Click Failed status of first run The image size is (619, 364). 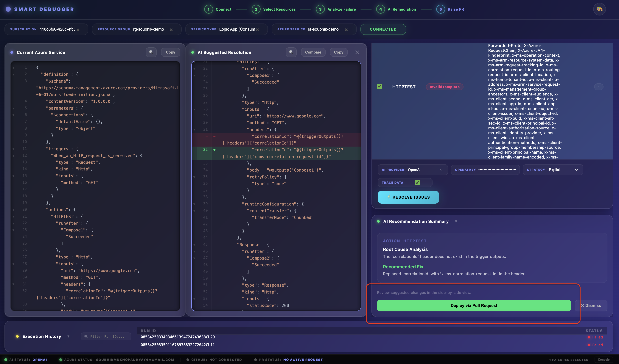pos(595,337)
